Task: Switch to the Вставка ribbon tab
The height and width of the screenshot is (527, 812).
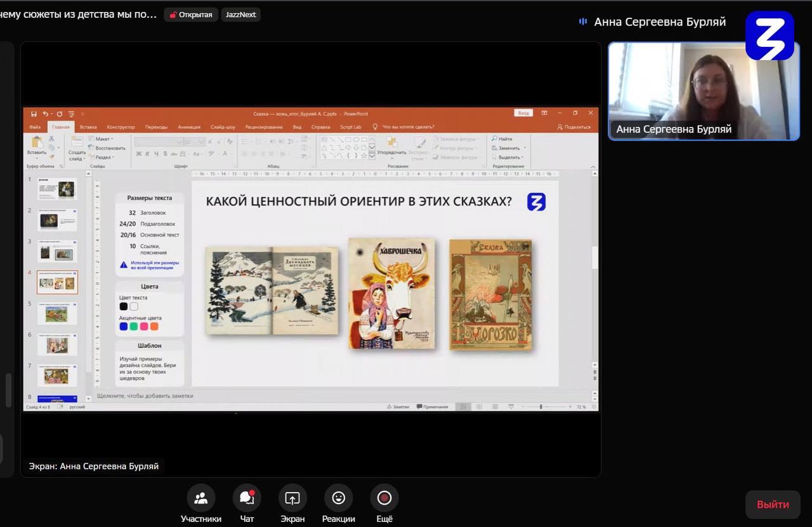Action: (88, 127)
